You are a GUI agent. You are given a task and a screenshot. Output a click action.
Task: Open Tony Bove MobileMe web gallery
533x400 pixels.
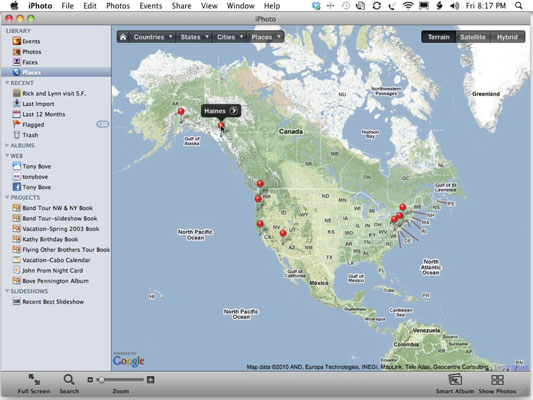[36, 166]
